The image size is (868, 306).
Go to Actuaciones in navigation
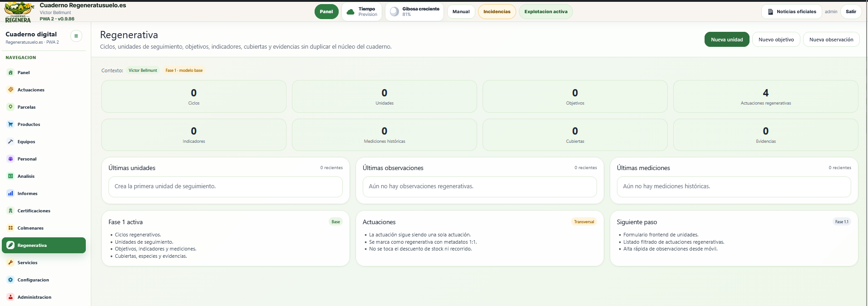tap(44, 90)
